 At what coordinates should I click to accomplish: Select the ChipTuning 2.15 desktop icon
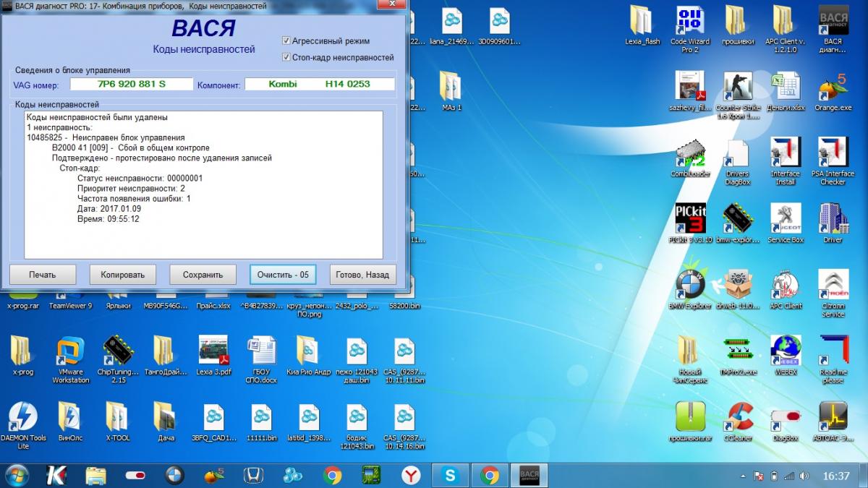(x=117, y=359)
